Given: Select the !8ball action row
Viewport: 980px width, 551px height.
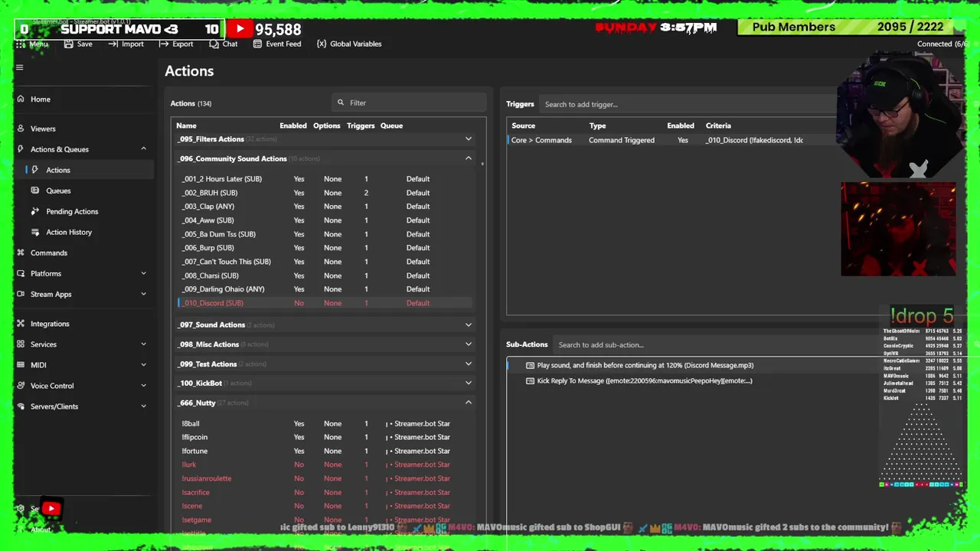Looking at the screenshot, I should click(325, 423).
